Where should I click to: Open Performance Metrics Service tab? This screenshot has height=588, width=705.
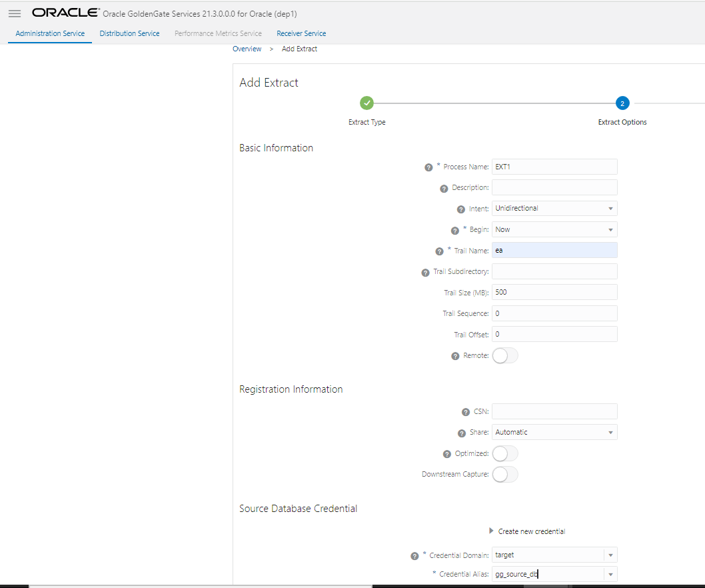(218, 33)
